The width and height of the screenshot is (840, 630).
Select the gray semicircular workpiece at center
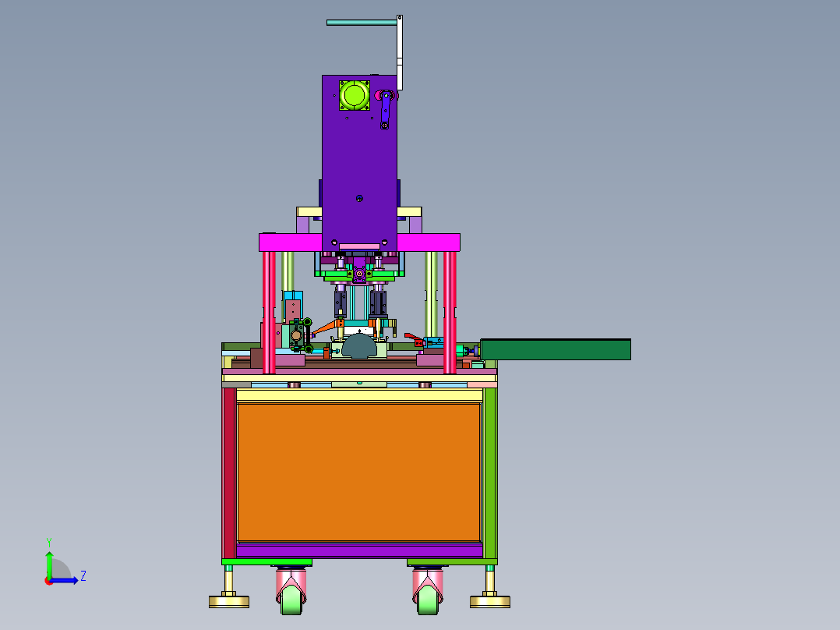pos(358,345)
